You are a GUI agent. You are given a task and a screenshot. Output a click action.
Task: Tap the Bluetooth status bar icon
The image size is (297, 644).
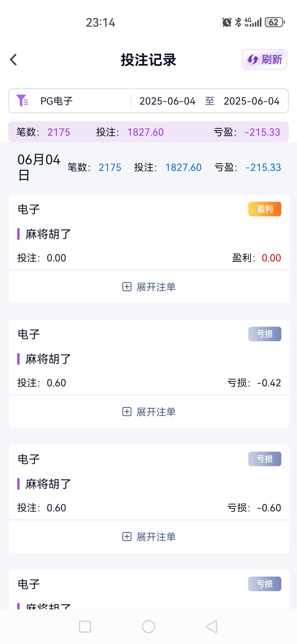coord(238,22)
